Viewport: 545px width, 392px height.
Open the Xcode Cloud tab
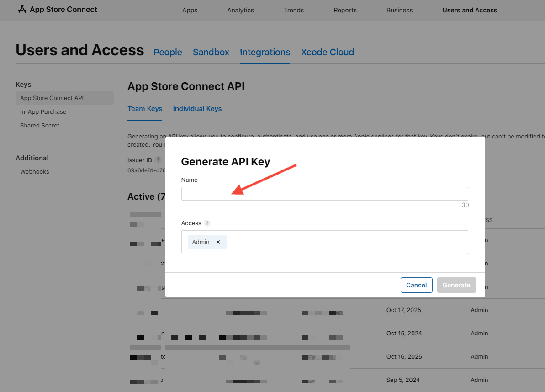[328, 52]
